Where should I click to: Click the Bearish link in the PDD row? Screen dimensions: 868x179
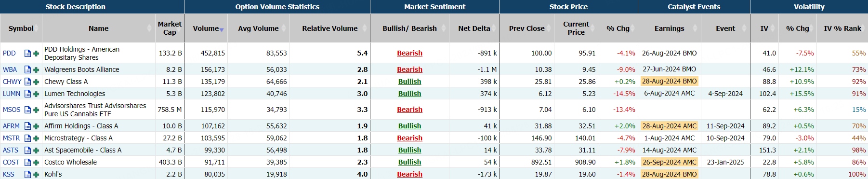(409, 54)
